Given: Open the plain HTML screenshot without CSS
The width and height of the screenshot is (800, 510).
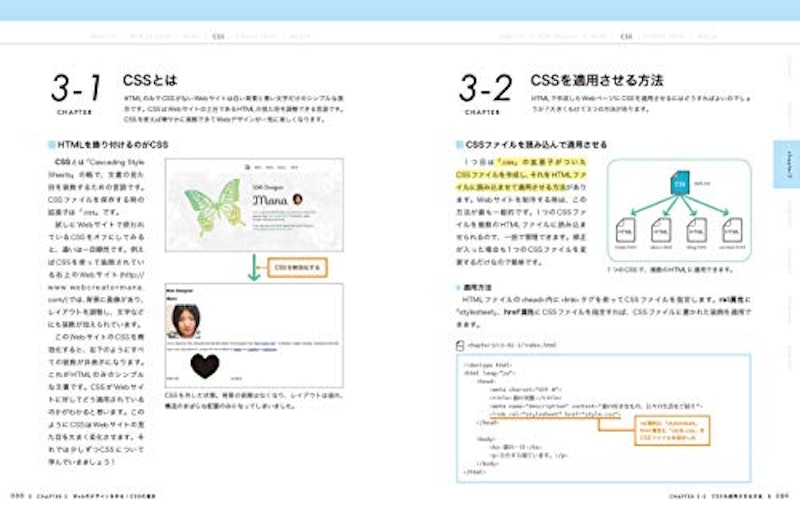Looking at the screenshot, I should click(254, 336).
